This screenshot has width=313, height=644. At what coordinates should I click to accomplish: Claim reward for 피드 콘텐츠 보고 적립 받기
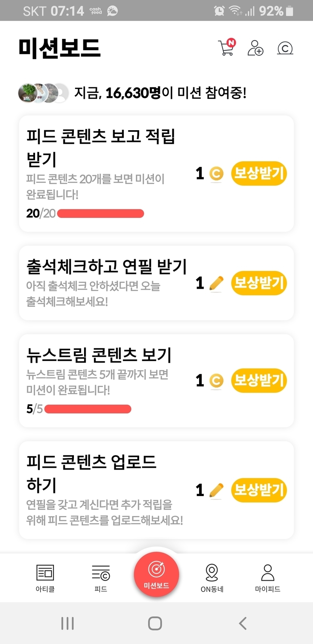(x=259, y=174)
